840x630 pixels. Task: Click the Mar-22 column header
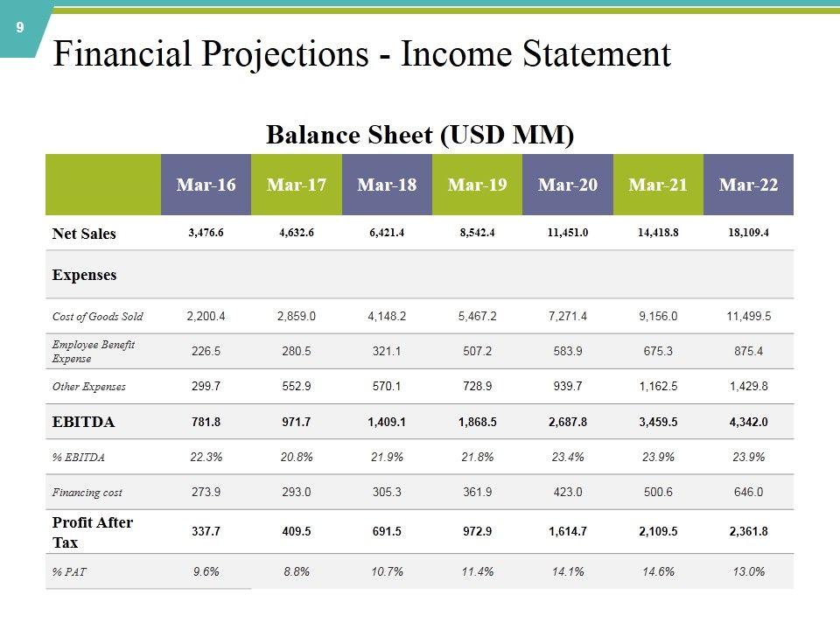748,185
